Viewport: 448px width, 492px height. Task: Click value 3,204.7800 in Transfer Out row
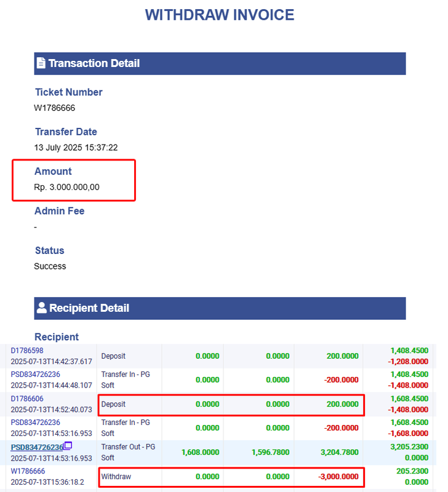[339, 452]
